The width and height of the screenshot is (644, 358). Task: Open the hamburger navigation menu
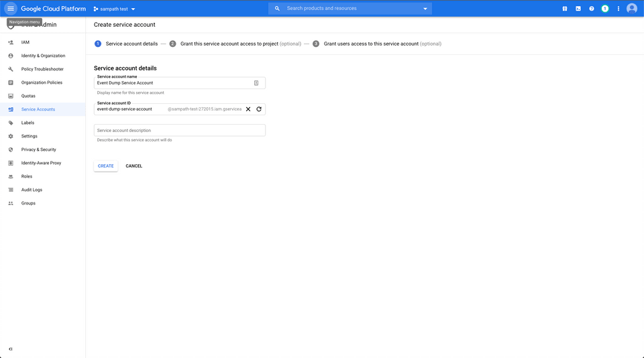point(11,9)
